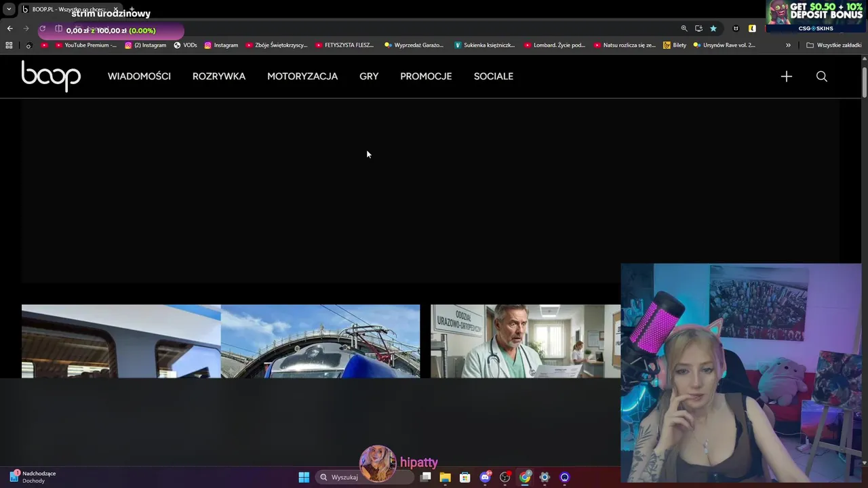
Task: Open the (2) Instagram bookmark
Action: (146, 45)
